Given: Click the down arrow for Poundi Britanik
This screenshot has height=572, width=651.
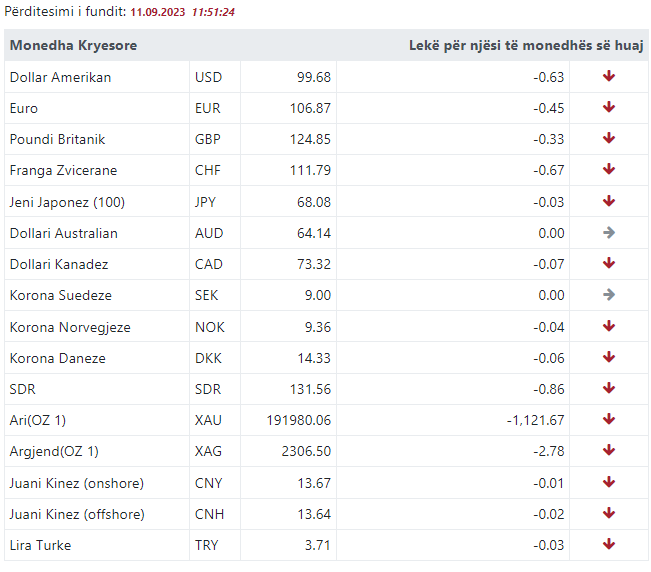Looking at the screenshot, I should click(609, 139).
